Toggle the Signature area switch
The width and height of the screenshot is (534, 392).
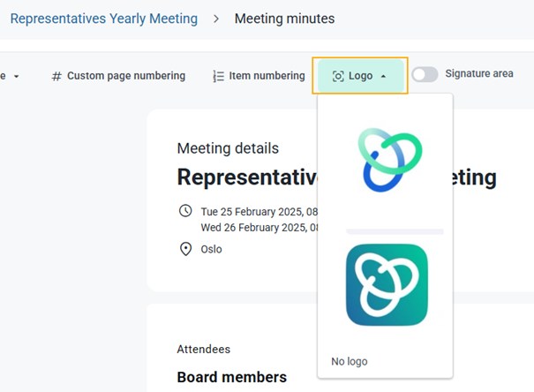pyautogui.click(x=425, y=74)
